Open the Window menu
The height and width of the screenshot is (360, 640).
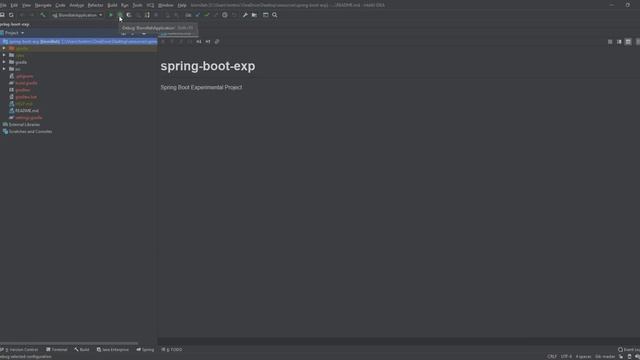pyautogui.click(x=166, y=5)
